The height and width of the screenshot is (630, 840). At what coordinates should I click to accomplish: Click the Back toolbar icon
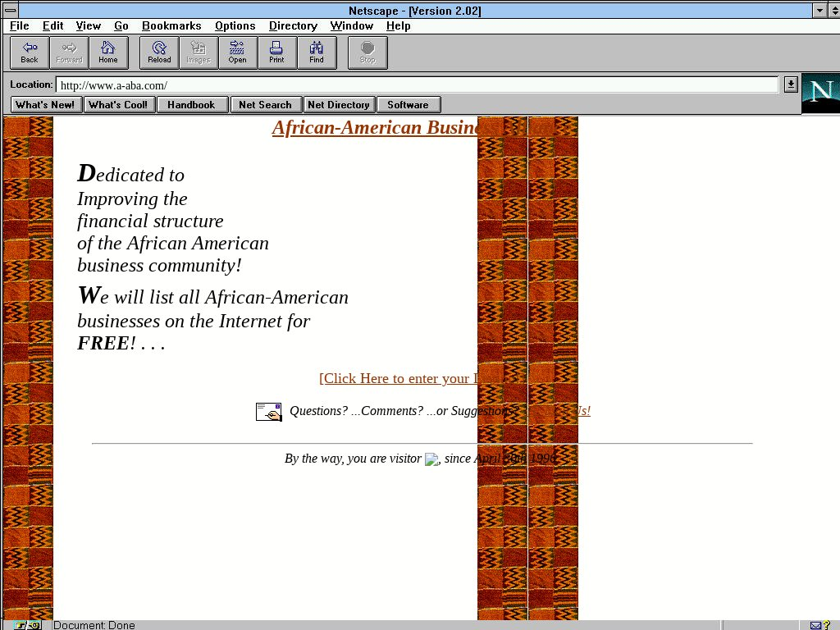click(30, 52)
